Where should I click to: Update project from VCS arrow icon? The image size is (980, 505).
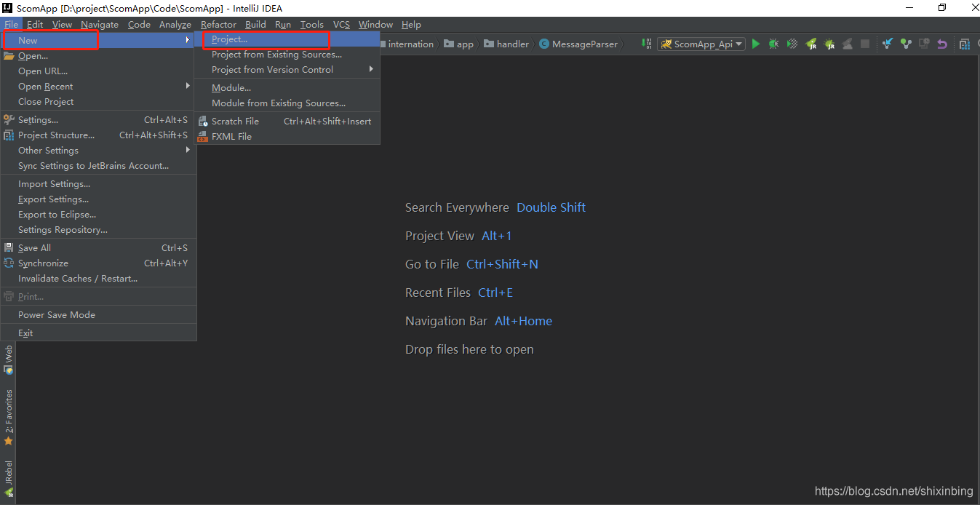click(888, 44)
